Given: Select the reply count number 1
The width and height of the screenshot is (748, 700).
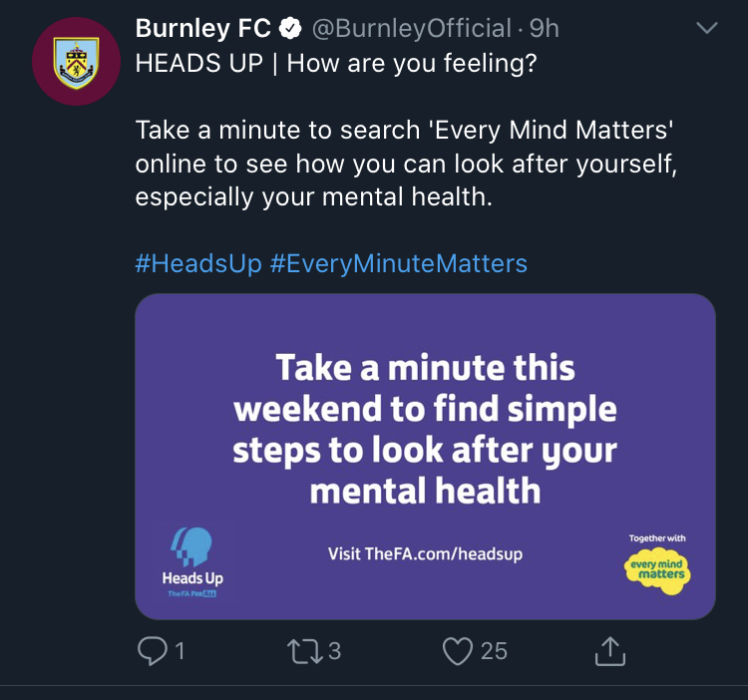Looking at the screenshot, I should coord(181,651).
